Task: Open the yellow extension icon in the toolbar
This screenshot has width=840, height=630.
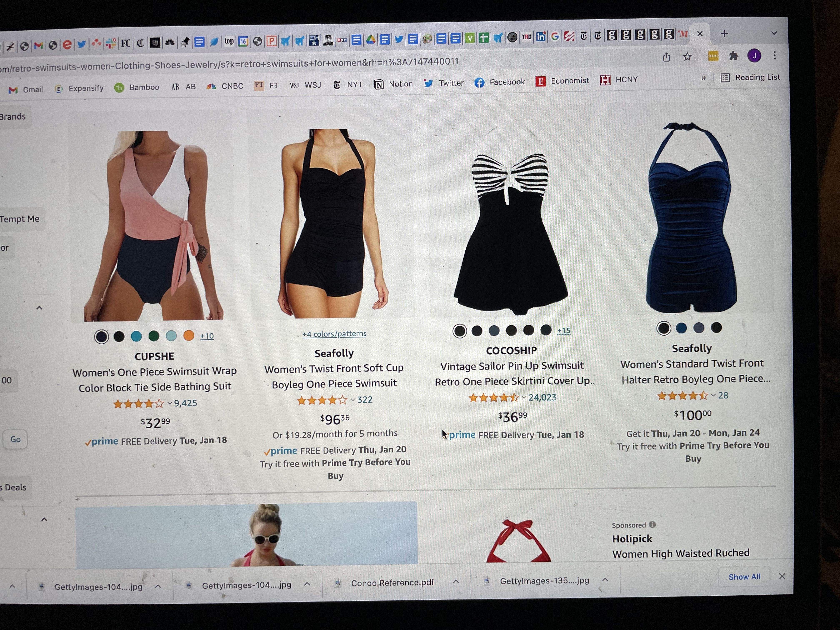Action: (x=713, y=56)
